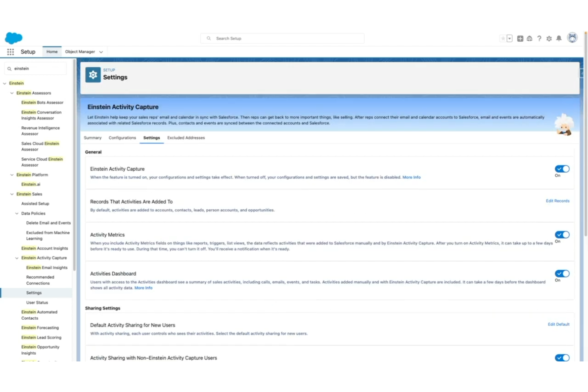Open More Info link under Activities Dashboard

tap(143, 288)
